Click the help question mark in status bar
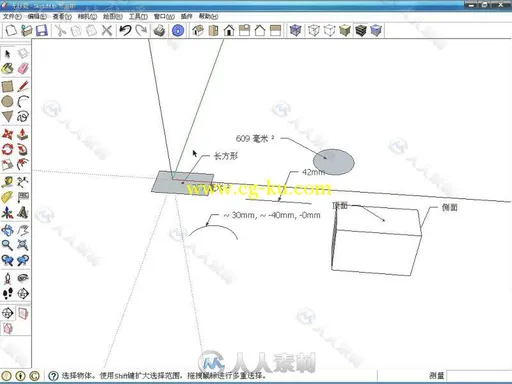Screen dimensions: 512x384 pos(53,376)
